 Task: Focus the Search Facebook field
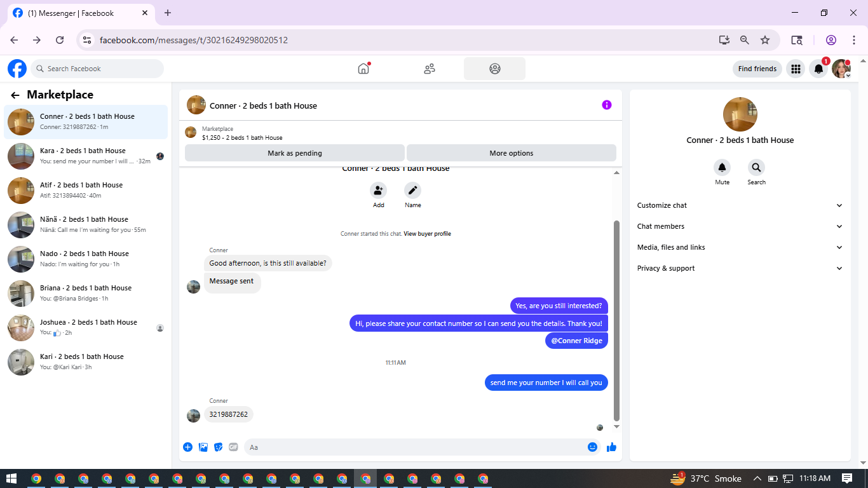point(97,69)
